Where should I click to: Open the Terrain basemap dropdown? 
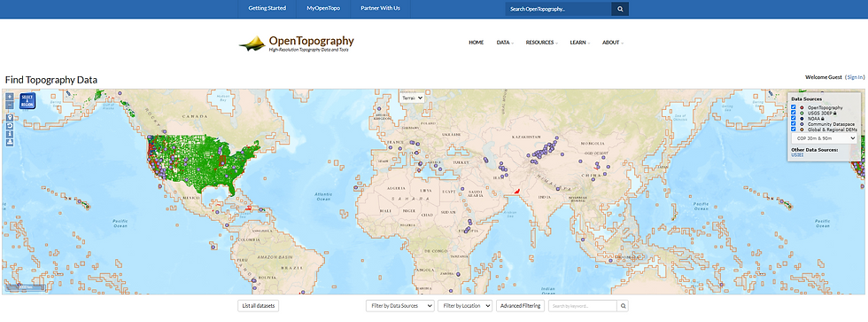tap(412, 98)
